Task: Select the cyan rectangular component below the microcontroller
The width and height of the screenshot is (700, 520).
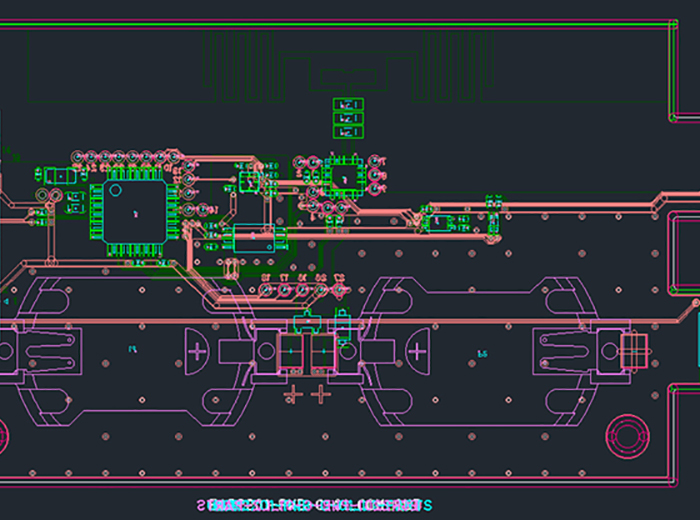Action: click(x=254, y=239)
